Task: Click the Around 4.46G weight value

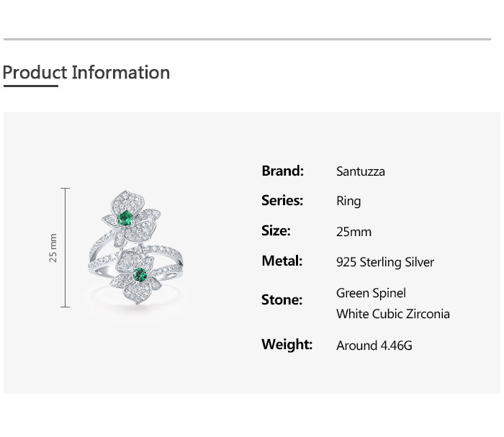Action: click(x=374, y=346)
